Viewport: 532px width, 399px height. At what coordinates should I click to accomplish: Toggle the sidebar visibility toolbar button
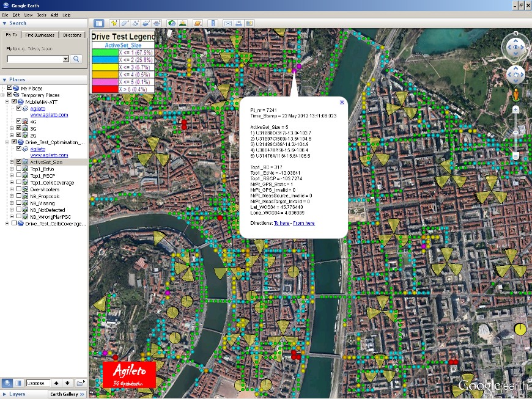(99, 23)
